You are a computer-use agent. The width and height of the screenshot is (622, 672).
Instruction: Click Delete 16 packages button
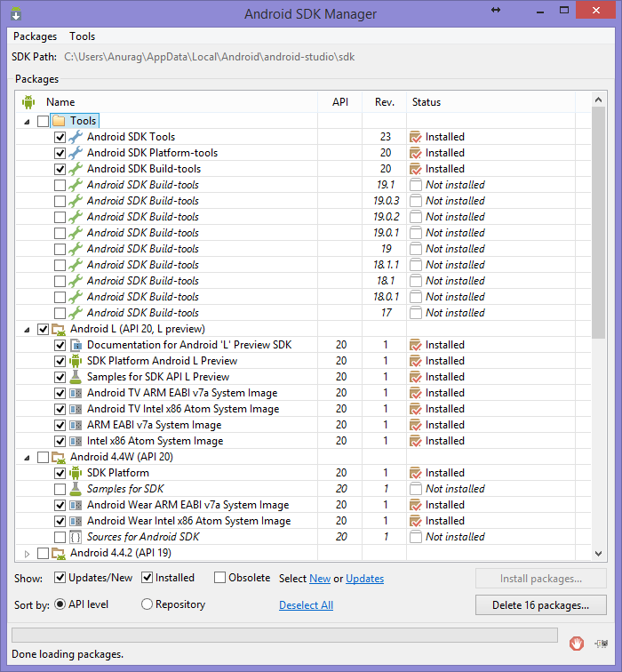(x=541, y=605)
